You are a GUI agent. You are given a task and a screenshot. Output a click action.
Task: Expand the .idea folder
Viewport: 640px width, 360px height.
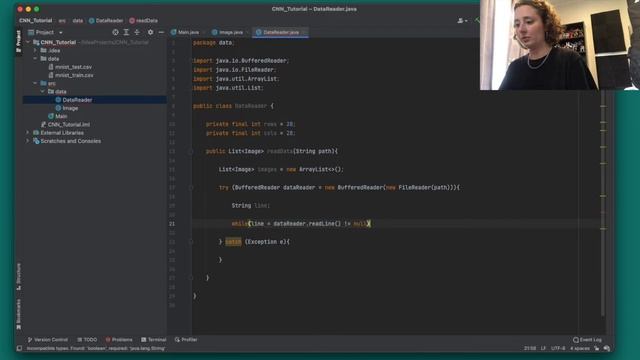pos(36,50)
